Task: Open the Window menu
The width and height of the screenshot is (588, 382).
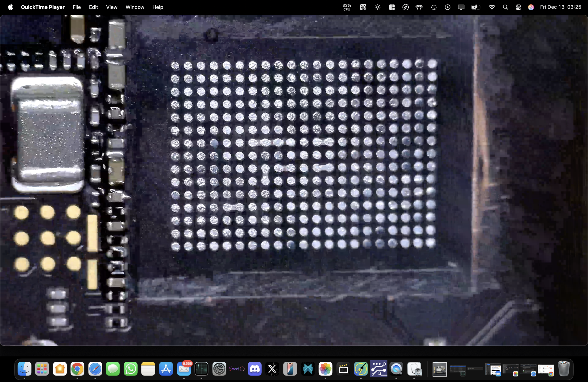Action: 135,7
